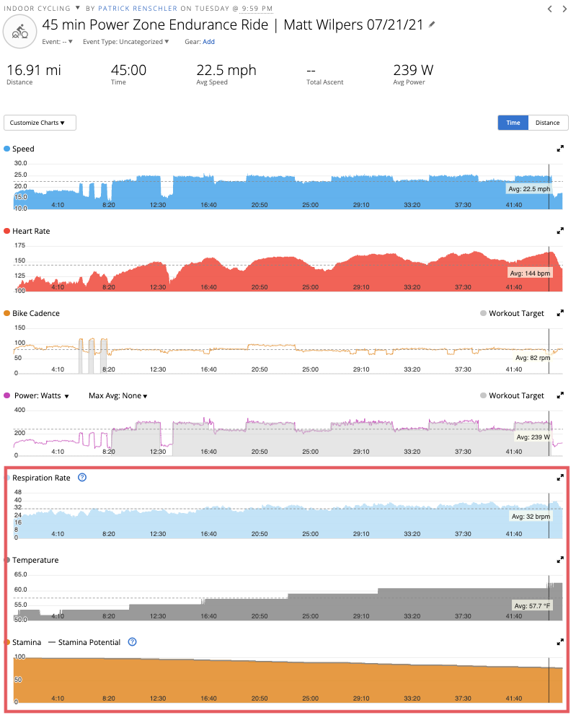Click the Temperature chart title
The height and width of the screenshot is (728, 576).
point(35,560)
